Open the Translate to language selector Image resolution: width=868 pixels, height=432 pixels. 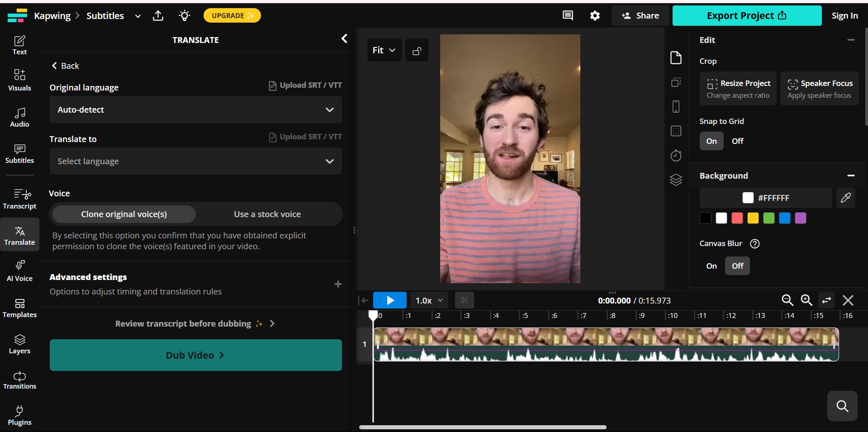[195, 161]
